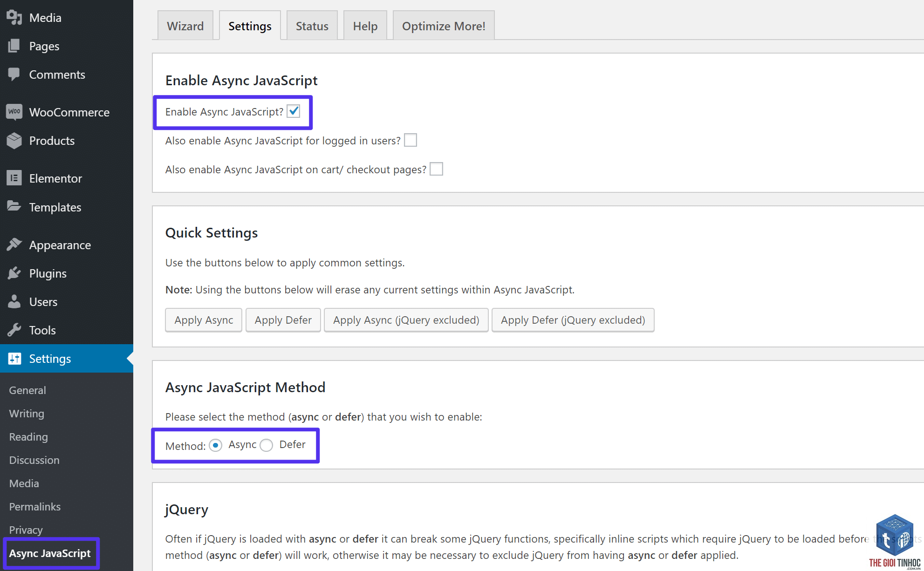Switch to the Settings tab
924x571 pixels.
tap(250, 26)
